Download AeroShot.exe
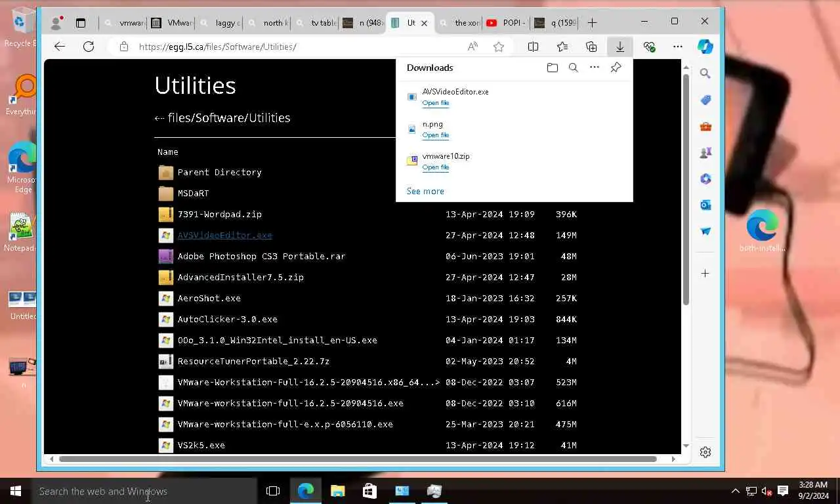 click(x=209, y=298)
